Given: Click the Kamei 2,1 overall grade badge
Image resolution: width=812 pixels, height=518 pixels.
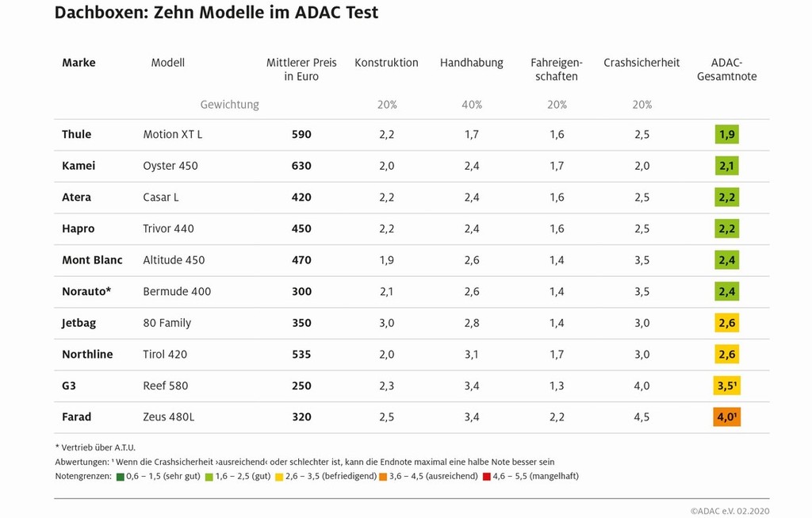Looking at the screenshot, I should 726,166.
